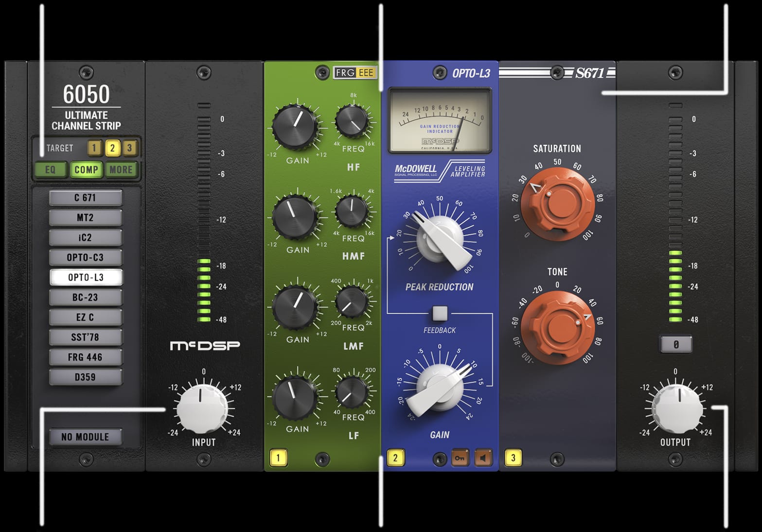Click the white INPUT level knob
Screen dimensions: 762x532
[201, 408]
